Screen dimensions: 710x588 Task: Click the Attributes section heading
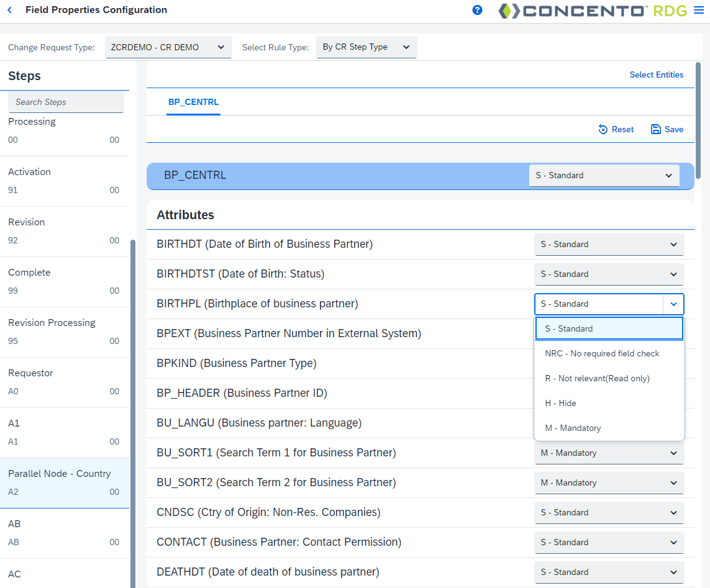185,215
